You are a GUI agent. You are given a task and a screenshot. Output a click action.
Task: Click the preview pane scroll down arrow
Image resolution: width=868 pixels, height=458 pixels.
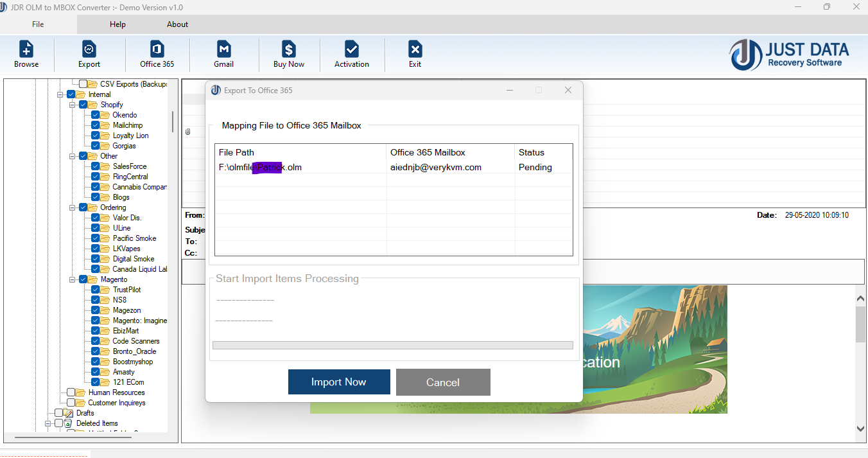[860, 428]
